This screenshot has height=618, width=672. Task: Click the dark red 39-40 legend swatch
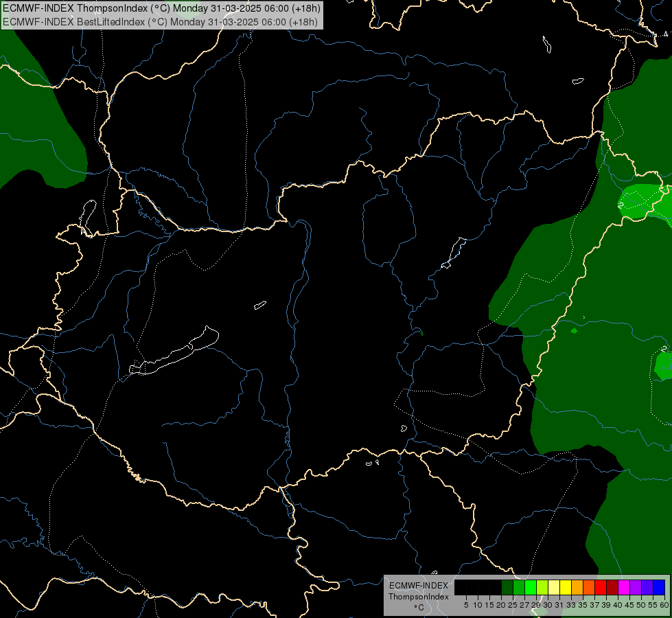click(612, 587)
